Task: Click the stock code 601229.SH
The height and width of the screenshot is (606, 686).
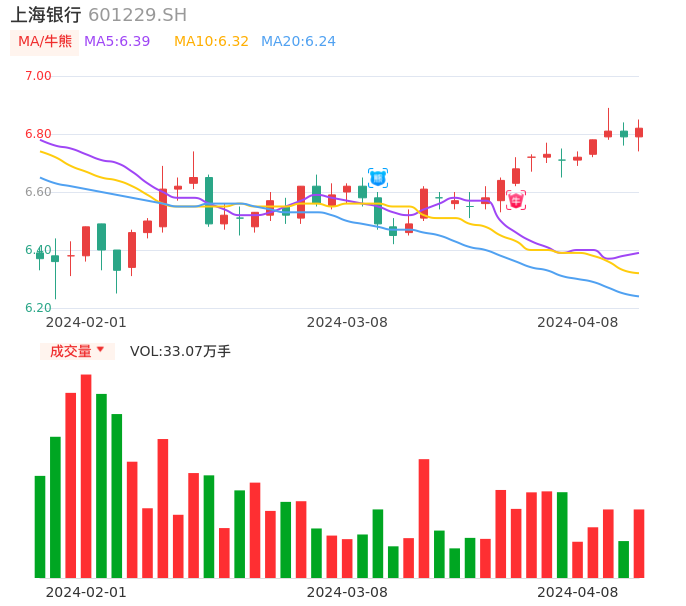Action: click(x=137, y=15)
